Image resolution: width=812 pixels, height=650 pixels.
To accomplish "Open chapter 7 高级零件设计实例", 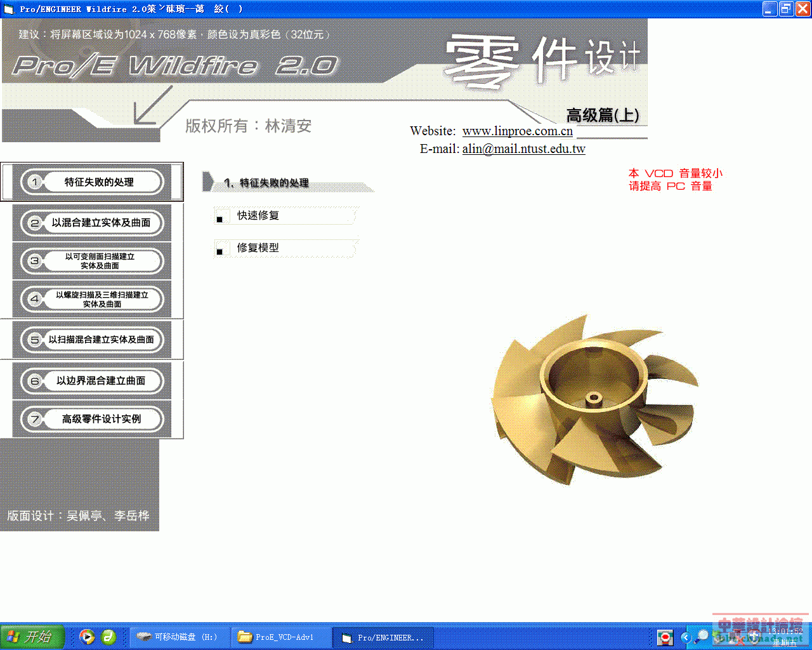I will coord(92,419).
